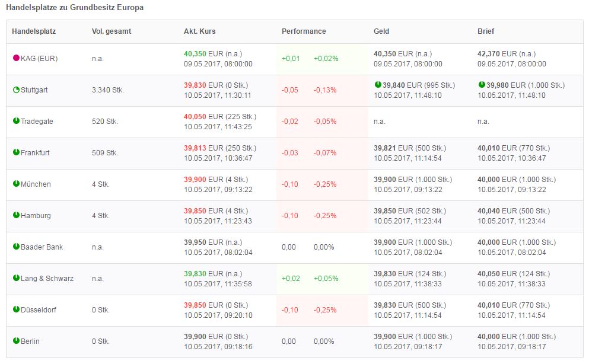
Task: Sort by the Vol. gesamt column header
Action: click(x=112, y=31)
